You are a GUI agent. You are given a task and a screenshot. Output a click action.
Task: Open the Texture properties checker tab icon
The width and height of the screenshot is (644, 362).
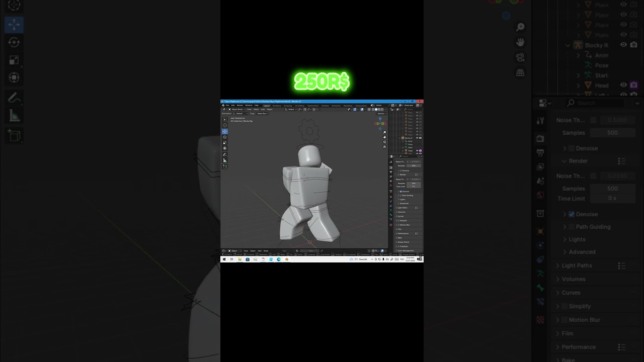(391, 225)
